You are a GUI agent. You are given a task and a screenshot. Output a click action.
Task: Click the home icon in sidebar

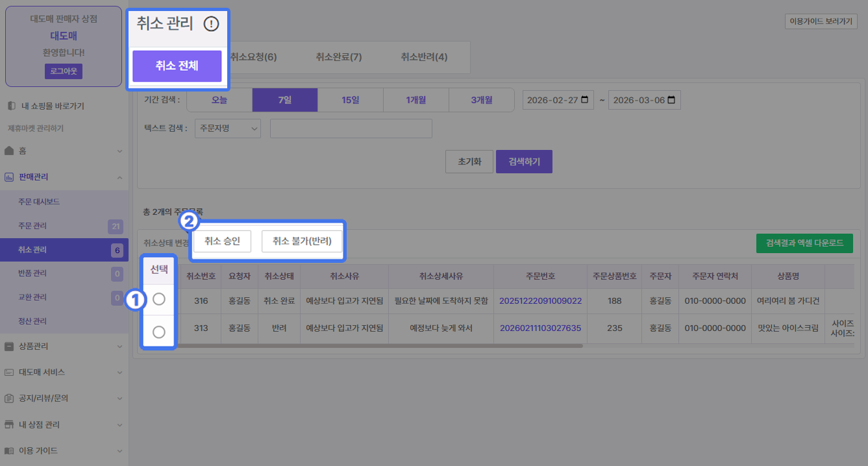click(x=9, y=151)
